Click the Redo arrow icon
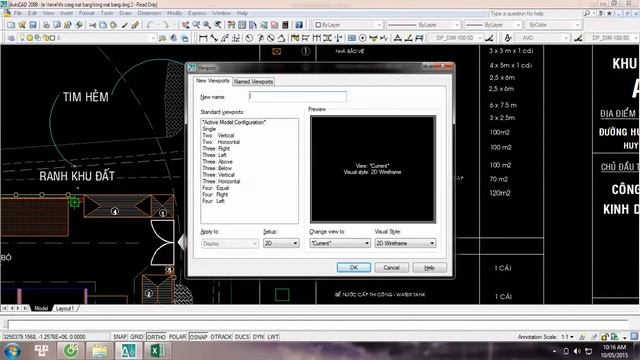 [165, 25]
